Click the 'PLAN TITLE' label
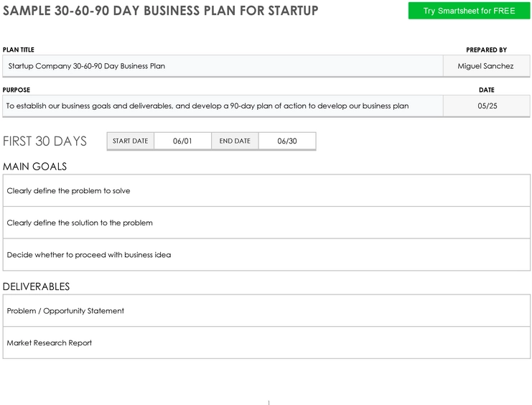 coord(19,50)
